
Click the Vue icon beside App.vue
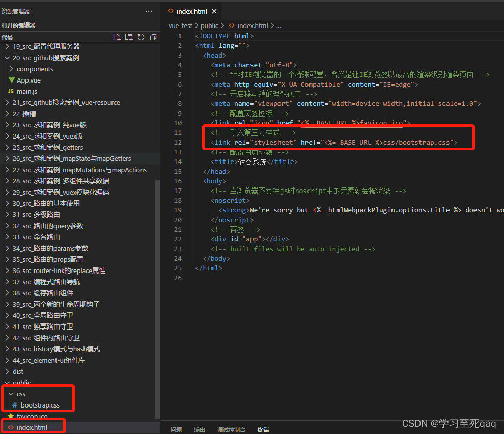(12, 80)
